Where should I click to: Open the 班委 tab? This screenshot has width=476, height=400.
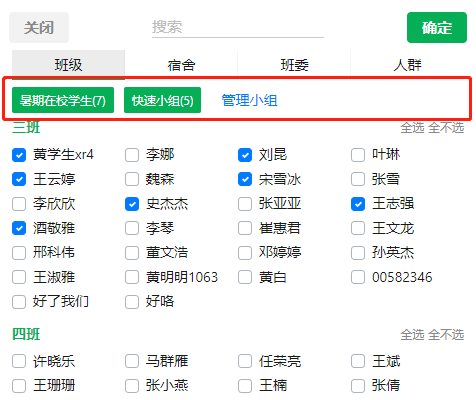(294, 65)
